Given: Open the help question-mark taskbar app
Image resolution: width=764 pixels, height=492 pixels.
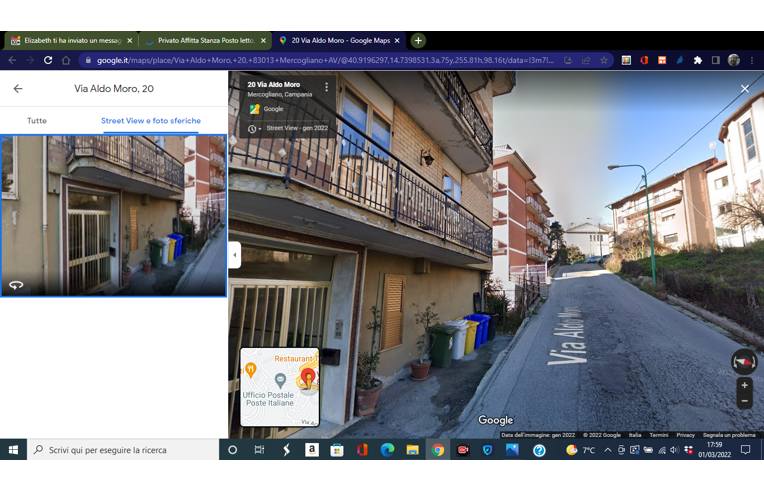Looking at the screenshot, I should 539,450.
